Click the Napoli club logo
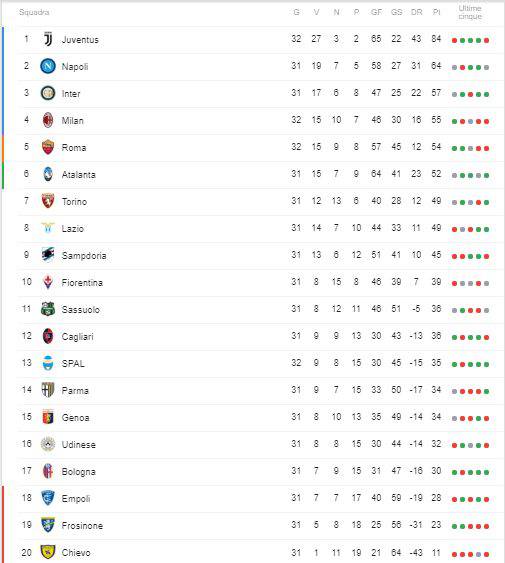Image resolution: width=505 pixels, height=563 pixels. [x=48, y=66]
